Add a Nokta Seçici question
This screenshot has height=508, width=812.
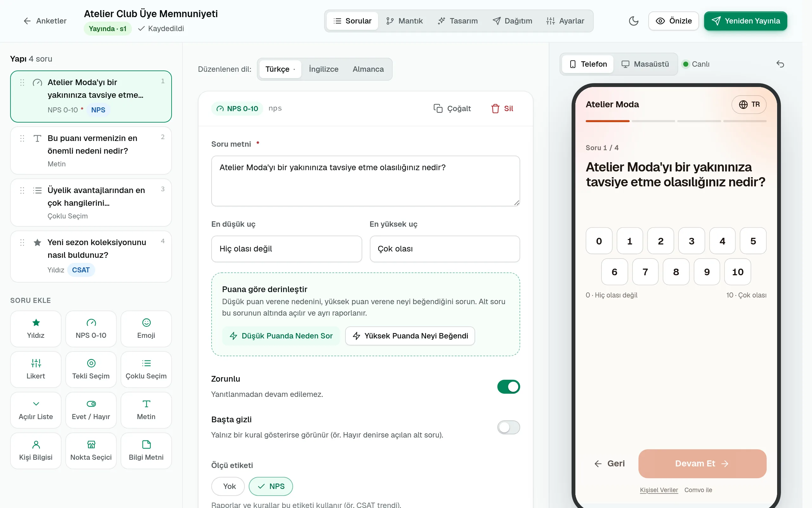coord(91,451)
